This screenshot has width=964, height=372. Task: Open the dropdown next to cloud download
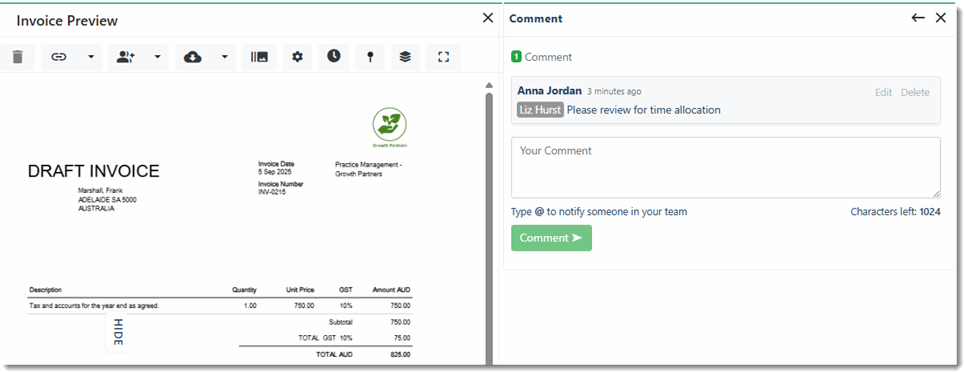[224, 57]
